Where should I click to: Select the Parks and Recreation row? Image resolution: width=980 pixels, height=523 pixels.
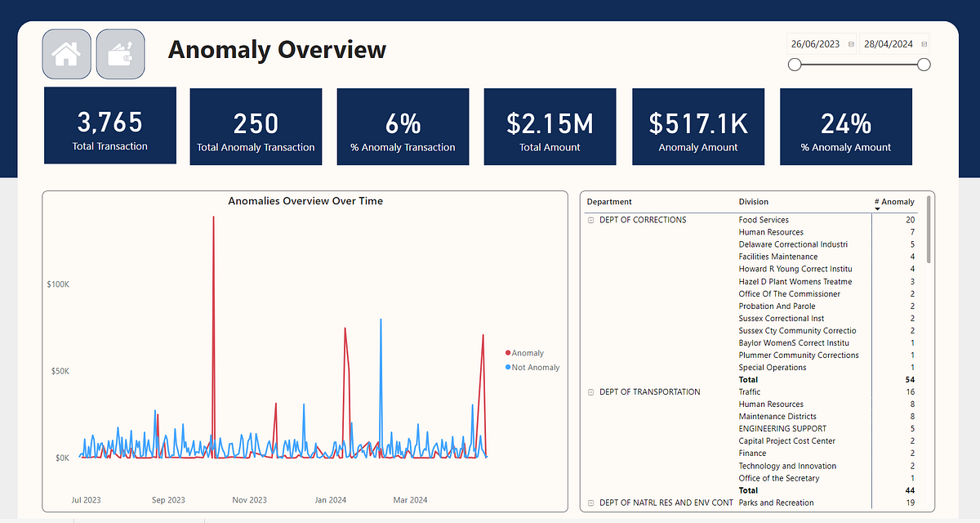pyautogui.click(x=776, y=502)
